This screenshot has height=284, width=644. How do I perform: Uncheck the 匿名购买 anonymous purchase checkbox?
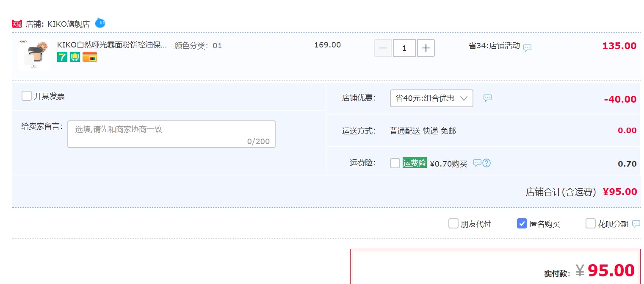[x=522, y=223]
